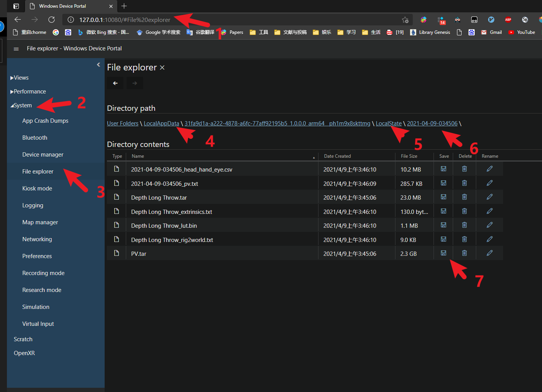
Task: Collapse the left sidebar panel
Action: (x=98, y=65)
